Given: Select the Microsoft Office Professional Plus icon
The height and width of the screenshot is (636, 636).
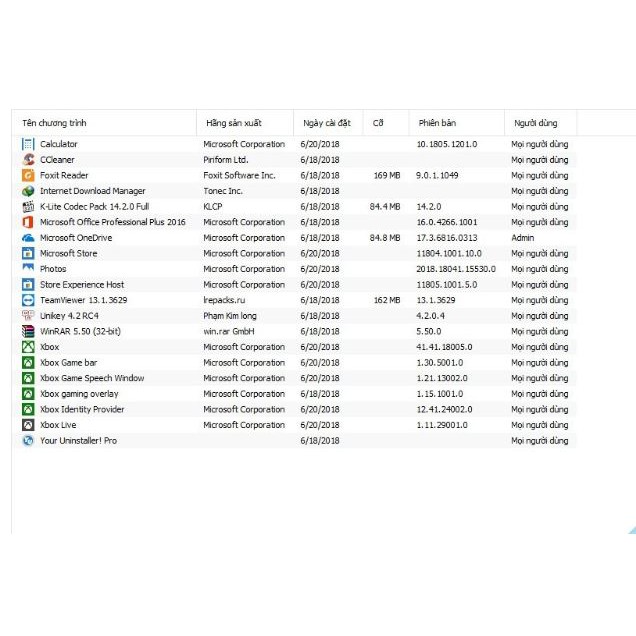Looking at the screenshot, I should (28, 222).
